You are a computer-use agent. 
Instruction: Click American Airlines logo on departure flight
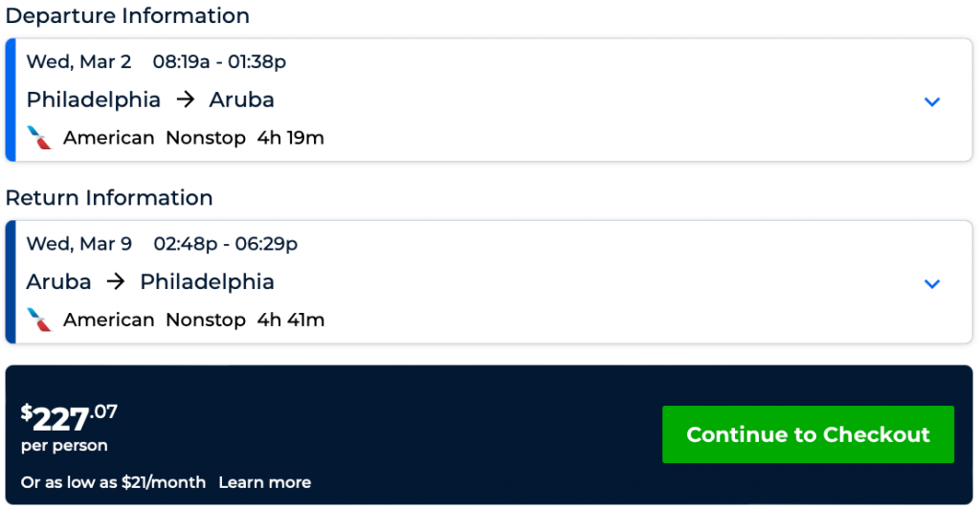tap(40, 138)
